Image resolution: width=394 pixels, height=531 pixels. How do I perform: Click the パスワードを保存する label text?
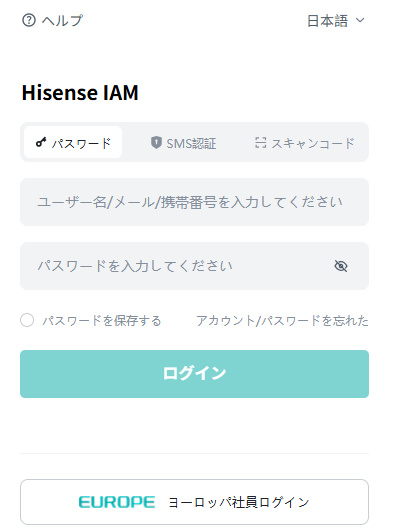102,320
